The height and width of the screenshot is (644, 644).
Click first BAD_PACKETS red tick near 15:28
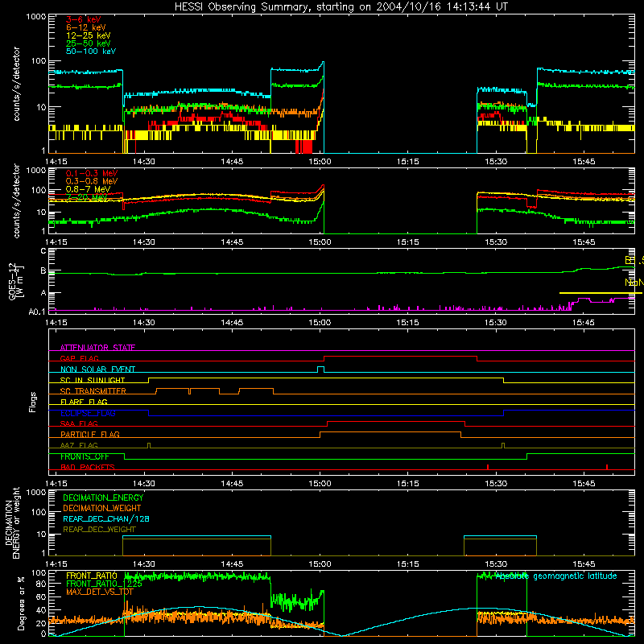coord(488,467)
